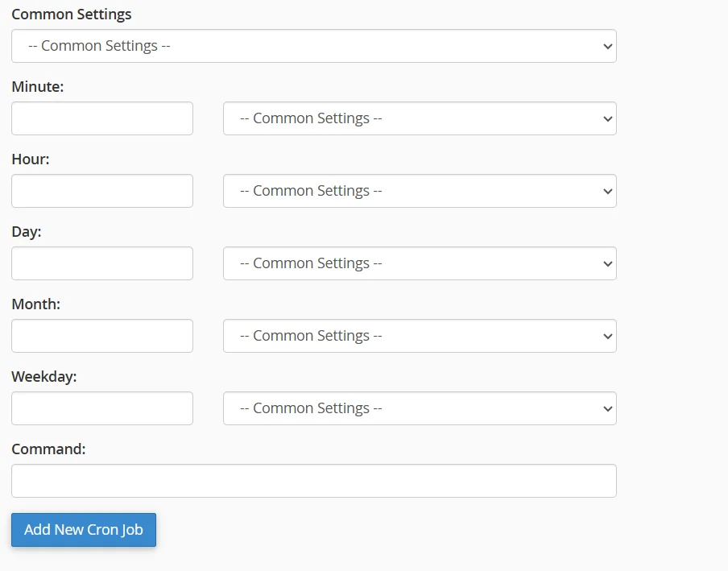This screenshot has width=728, height=571.
Task: Click into the Minute text field
Action: (102, 118)
